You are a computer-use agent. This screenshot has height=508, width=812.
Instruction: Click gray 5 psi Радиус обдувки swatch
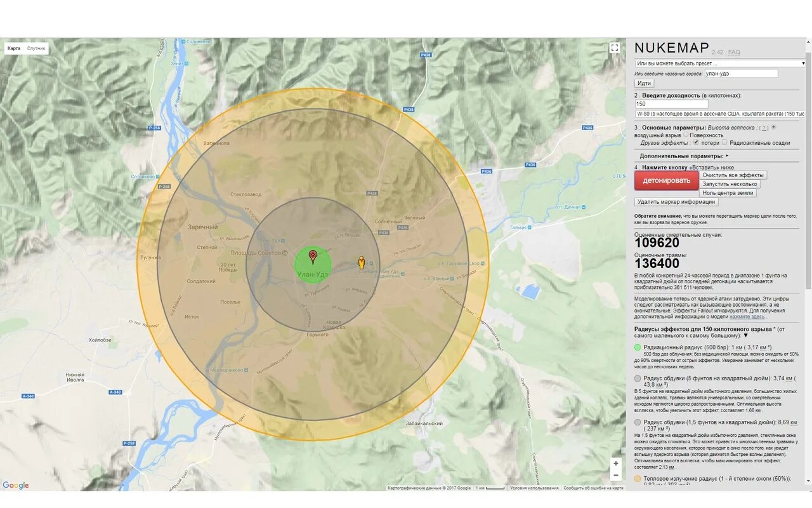(638, 378)
